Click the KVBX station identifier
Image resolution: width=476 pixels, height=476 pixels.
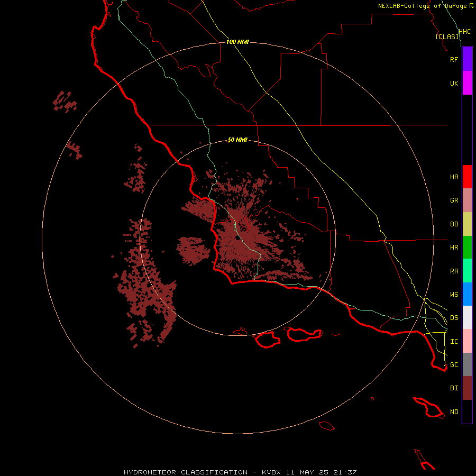point(271,472)
